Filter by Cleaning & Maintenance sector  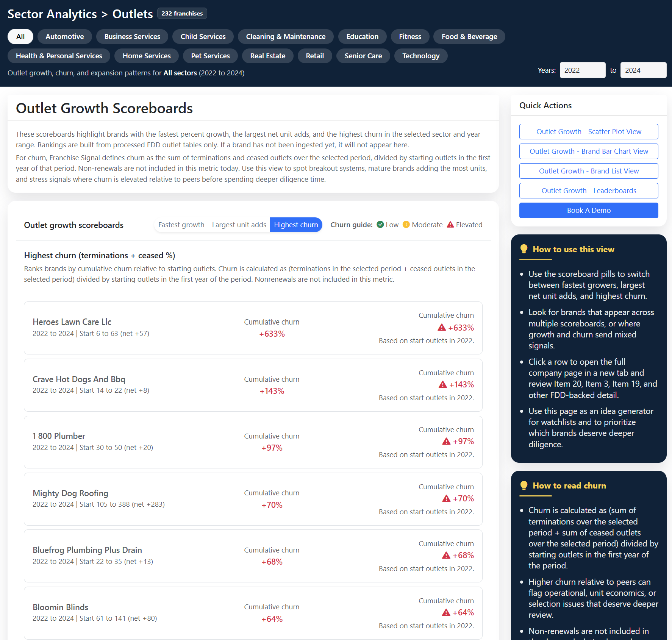coord(286,37)
